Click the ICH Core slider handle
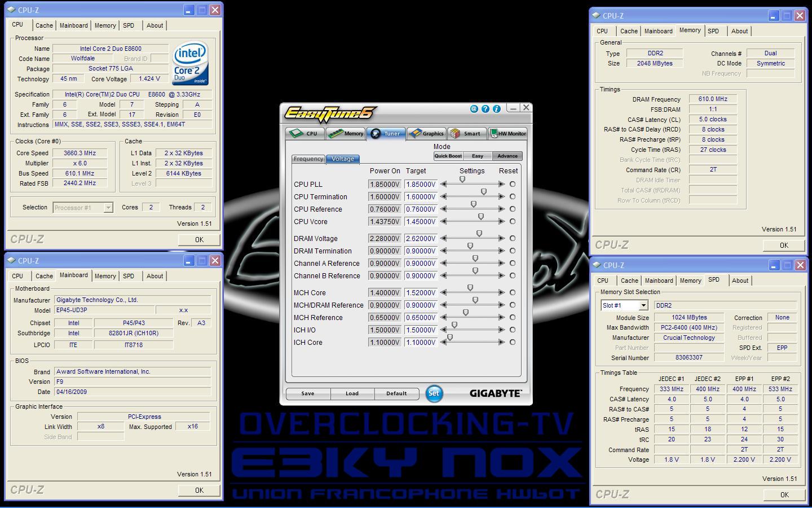This screenshot has height=508, width=812. [x=450, y=338]
